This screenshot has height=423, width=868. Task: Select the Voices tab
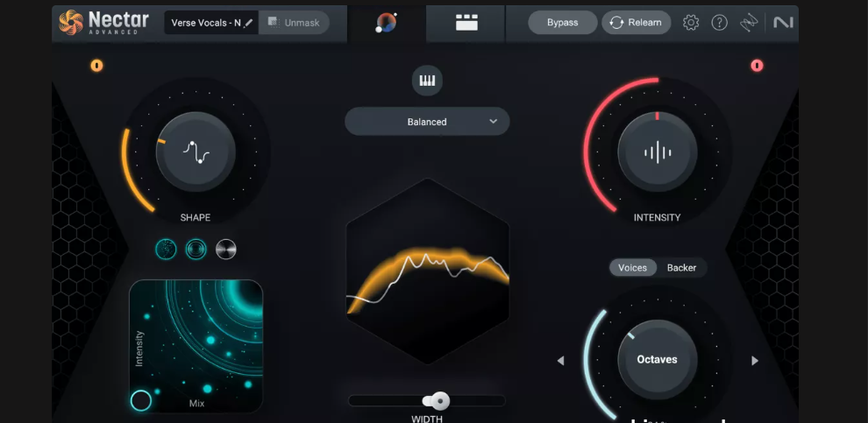632,268
